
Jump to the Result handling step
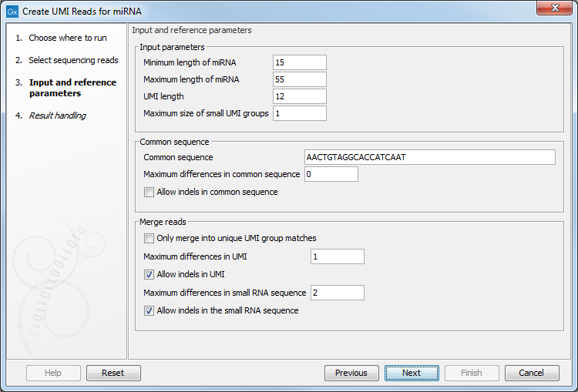point(57,116)
